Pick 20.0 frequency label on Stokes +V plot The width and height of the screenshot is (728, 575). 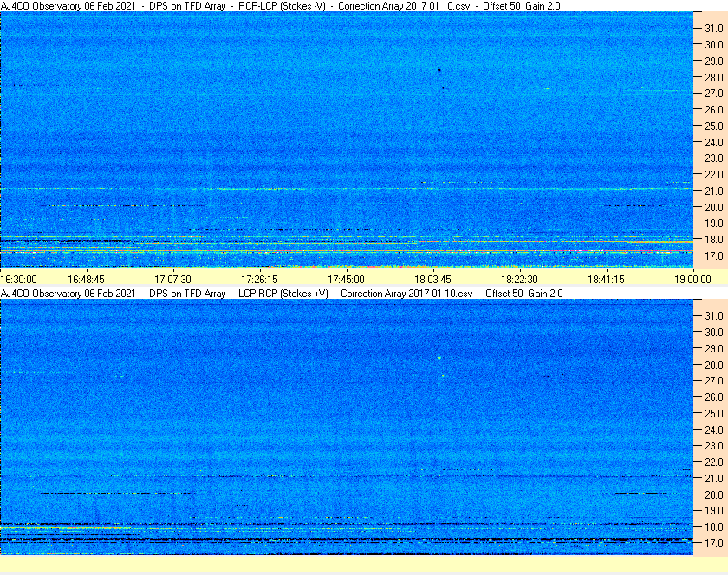[x=714, y=494]
